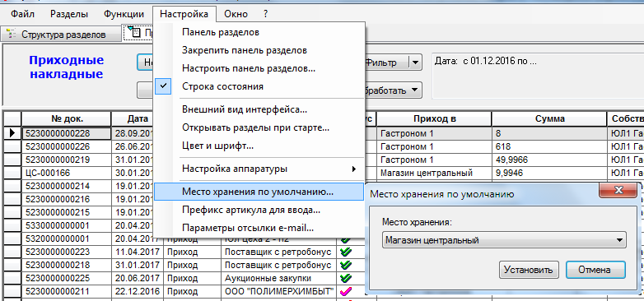Click the Установить button

[x=529, y=270]
